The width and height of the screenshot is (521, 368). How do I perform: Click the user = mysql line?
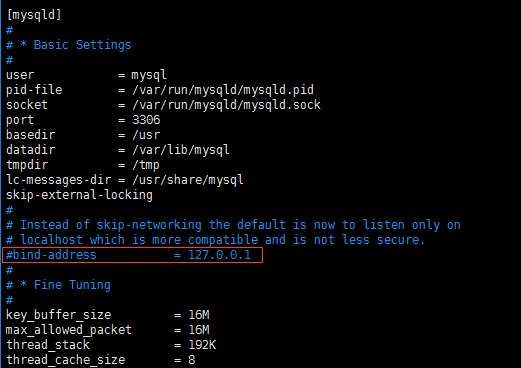click(86, 75)
